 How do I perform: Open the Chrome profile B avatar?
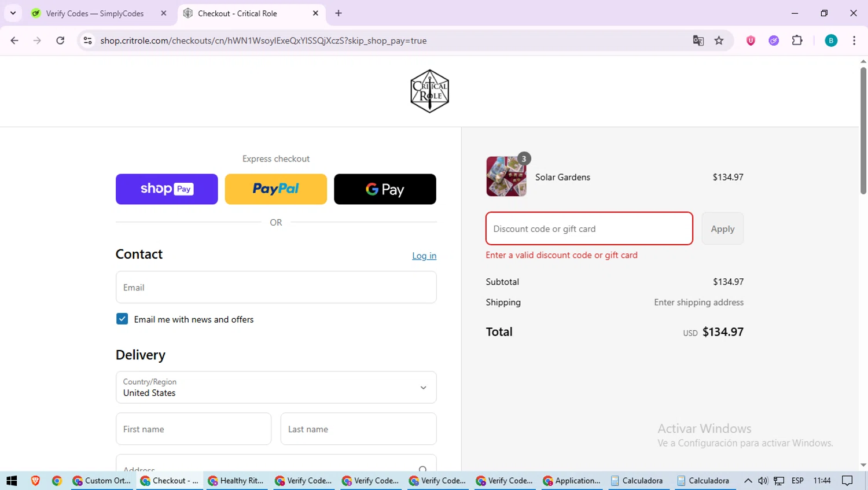tap(831, 40)
